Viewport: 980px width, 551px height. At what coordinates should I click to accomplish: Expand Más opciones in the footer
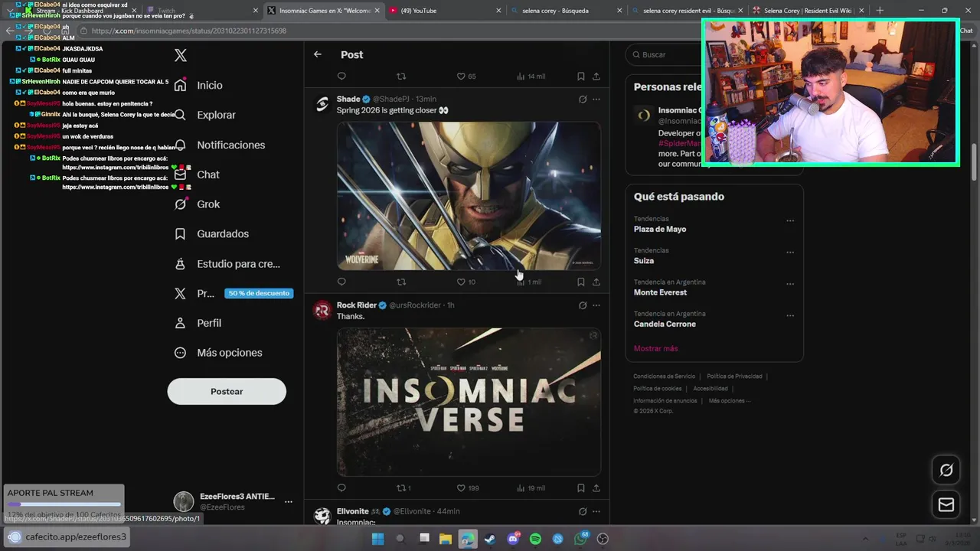(x=729, y=401)
